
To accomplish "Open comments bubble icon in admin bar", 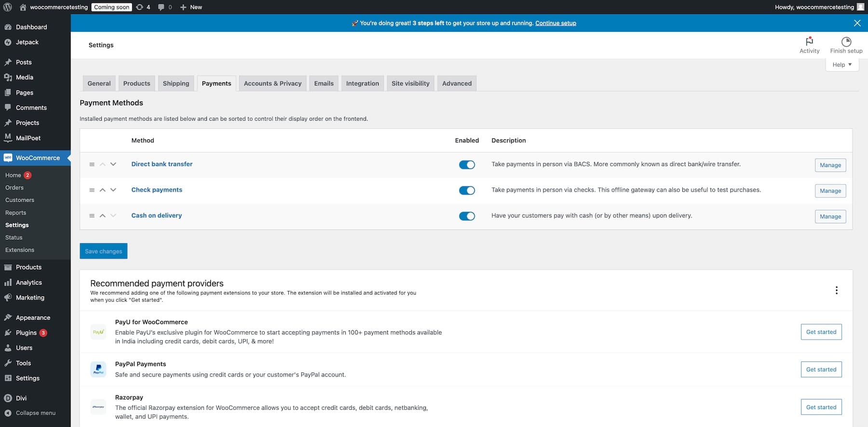I will [x=161, y=7].
